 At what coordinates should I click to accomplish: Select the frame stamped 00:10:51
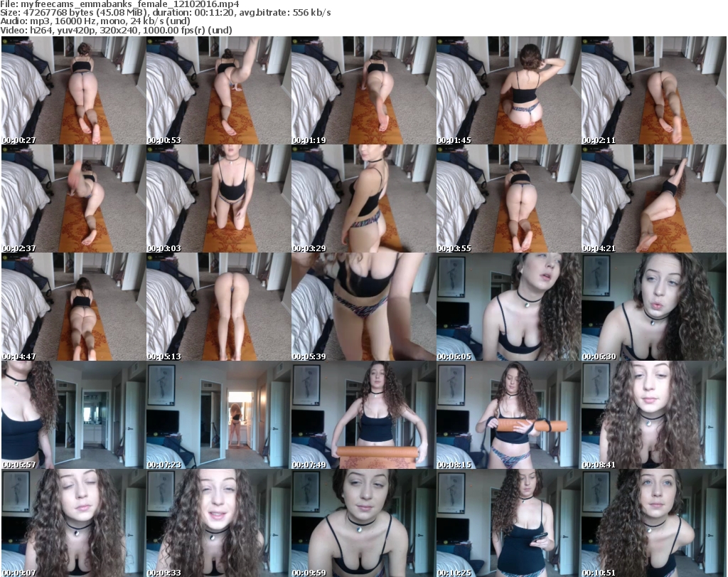[654, 523]
